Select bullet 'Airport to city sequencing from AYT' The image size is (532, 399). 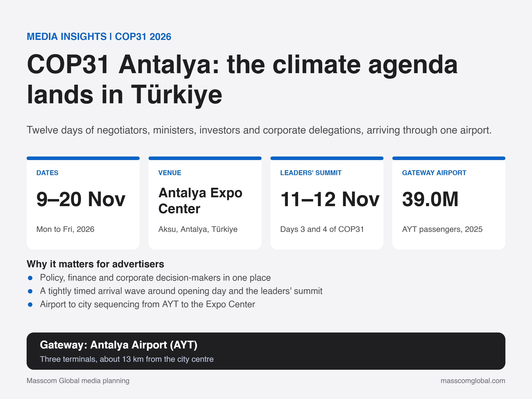click(x=147, y=304)
